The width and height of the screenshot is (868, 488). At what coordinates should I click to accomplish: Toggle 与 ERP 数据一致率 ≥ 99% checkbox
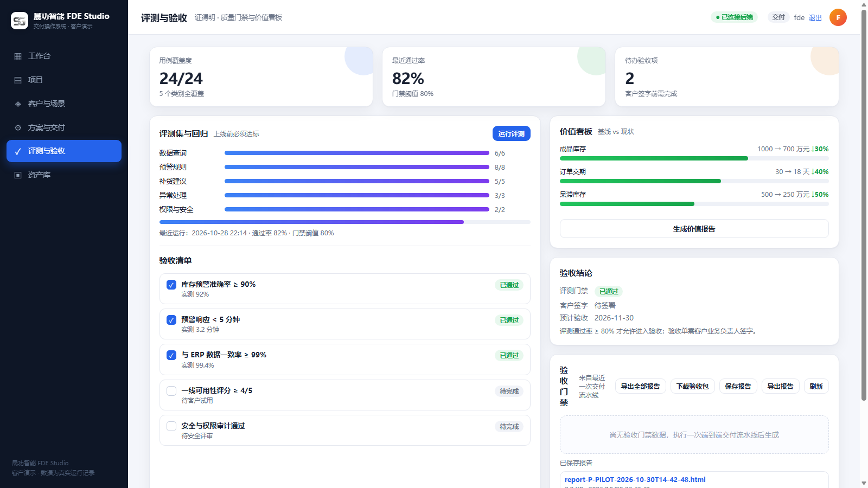pyautogui.click(x=171, y=355)
